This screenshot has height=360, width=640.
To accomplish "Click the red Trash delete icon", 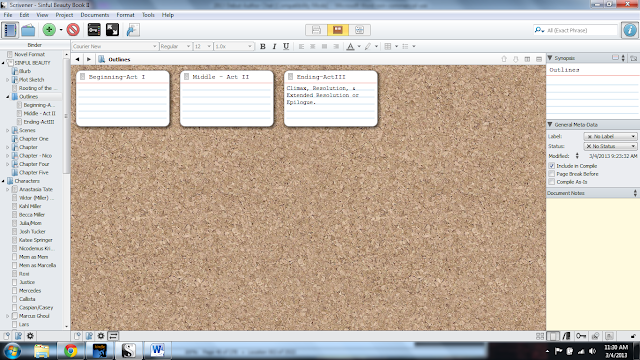I will pos(73,30).
